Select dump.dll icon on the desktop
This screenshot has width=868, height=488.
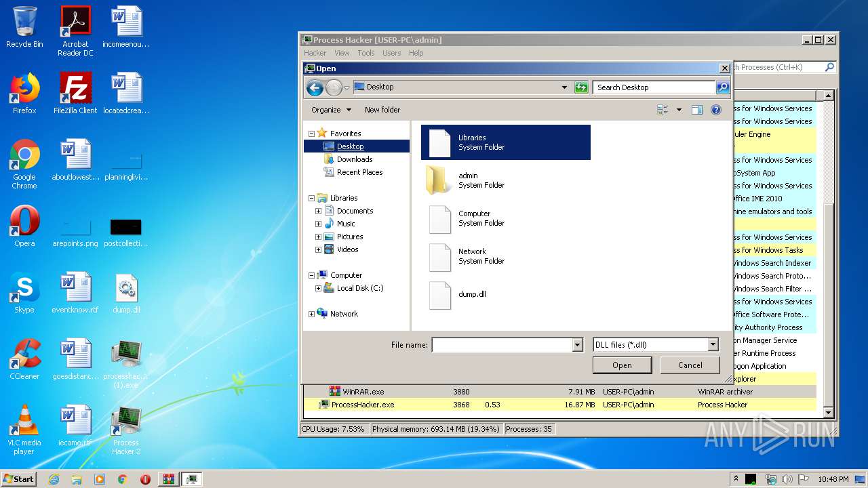pos(126,293)
